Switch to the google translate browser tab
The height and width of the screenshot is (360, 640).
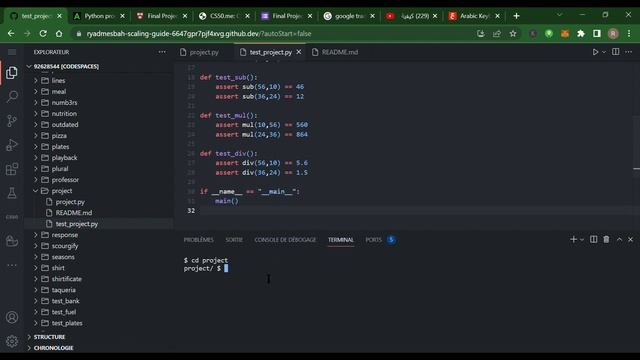pyautogui.click(x=349, y=16)
